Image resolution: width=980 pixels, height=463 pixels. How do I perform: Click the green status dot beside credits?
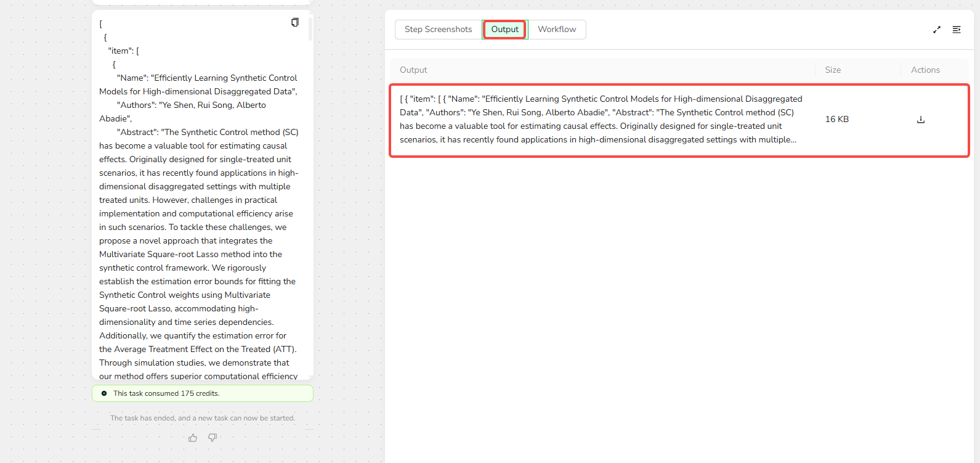point(104,393)
